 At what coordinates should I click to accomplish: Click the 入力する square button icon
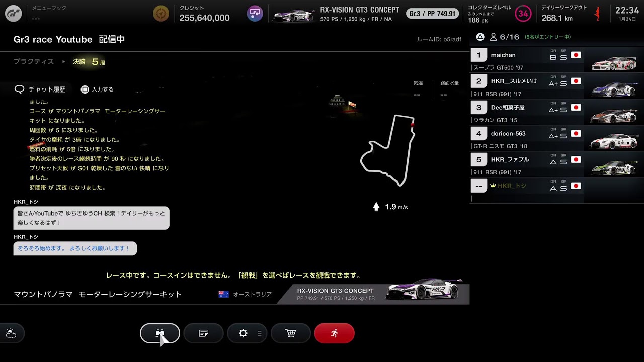coord(85,89)
